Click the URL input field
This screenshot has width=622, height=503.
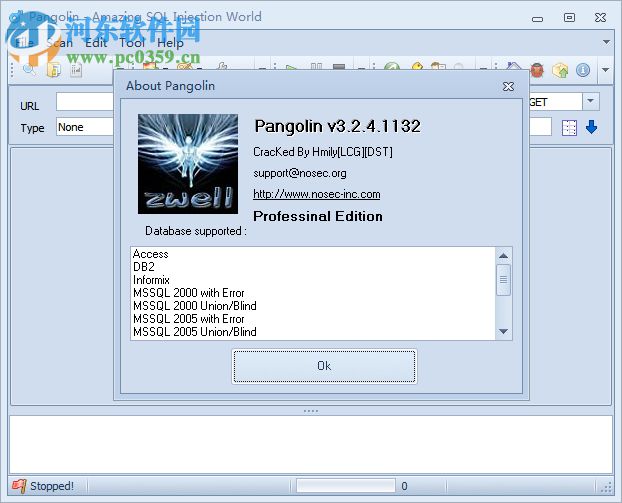click(85, 102)
